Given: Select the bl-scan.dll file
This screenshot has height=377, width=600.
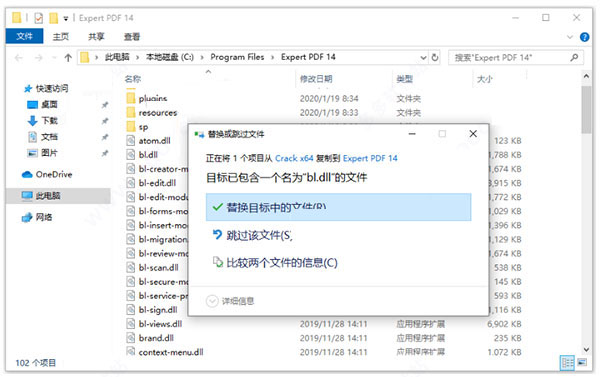Looking at the screenshot, I should click(x=158, y=268).
